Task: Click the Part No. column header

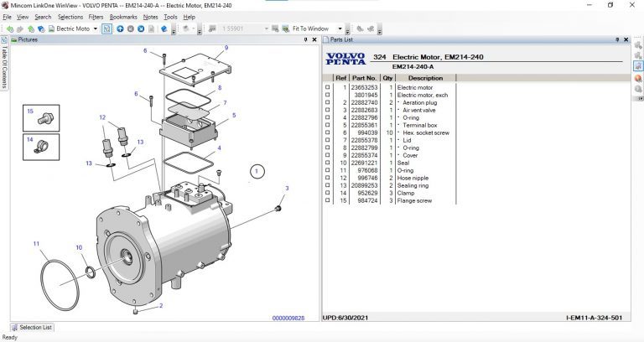Action: click(x=364, y=78)
